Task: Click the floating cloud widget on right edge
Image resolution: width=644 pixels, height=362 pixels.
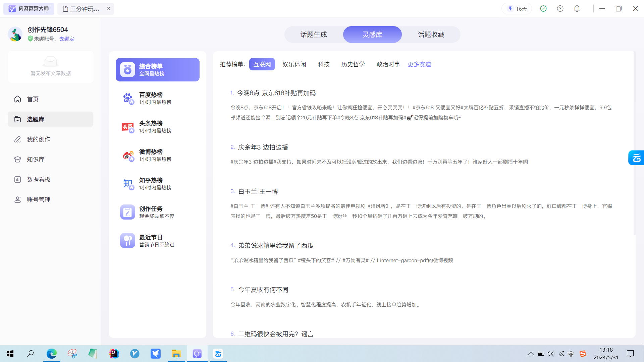Action: tap(636, 158)
